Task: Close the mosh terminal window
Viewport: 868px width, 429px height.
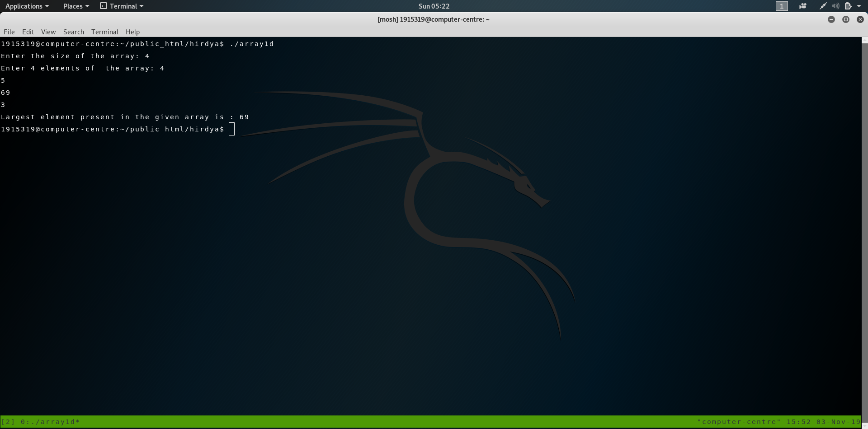Action: [860, 19]
